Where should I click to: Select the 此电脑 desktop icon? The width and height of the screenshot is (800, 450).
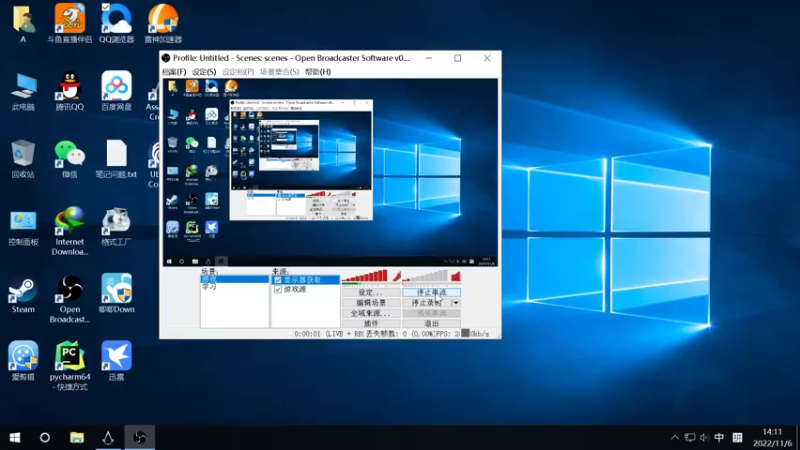23,91
